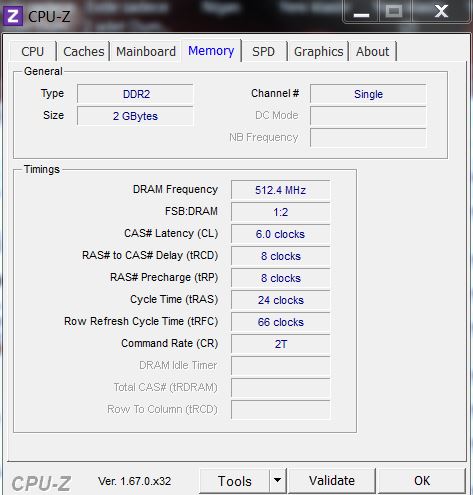Viewport: 473px width, 495px height.
Task: Confirm with the OK button
Action: click(x=422, y=481)
